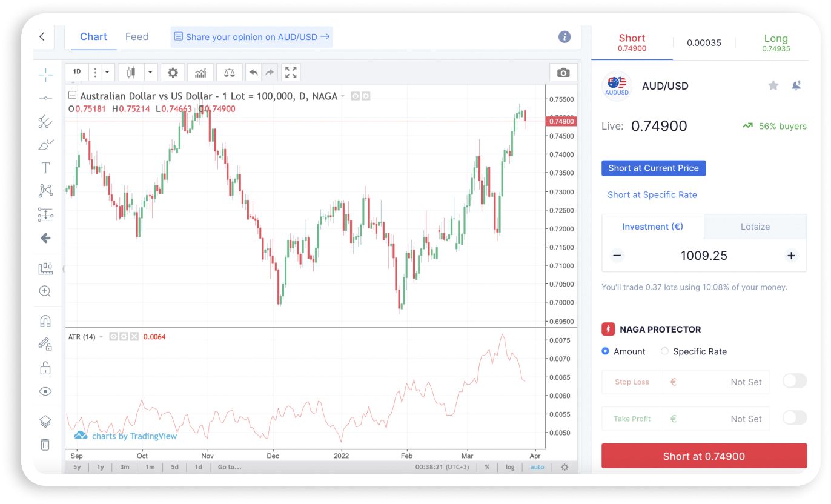Switch to the Feed tab
The image size is (831, 504).
click(x=137, y=36)
